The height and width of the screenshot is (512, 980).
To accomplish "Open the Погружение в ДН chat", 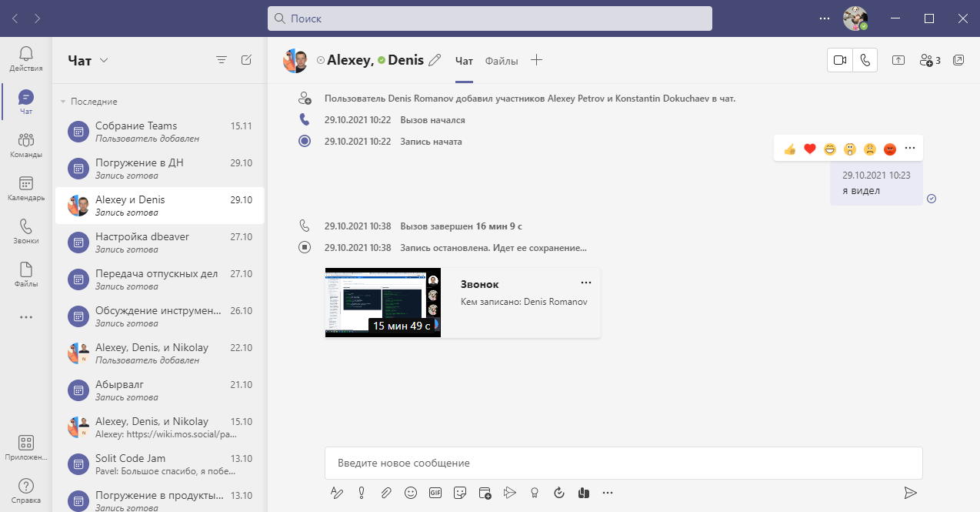I will click(160, 169).
